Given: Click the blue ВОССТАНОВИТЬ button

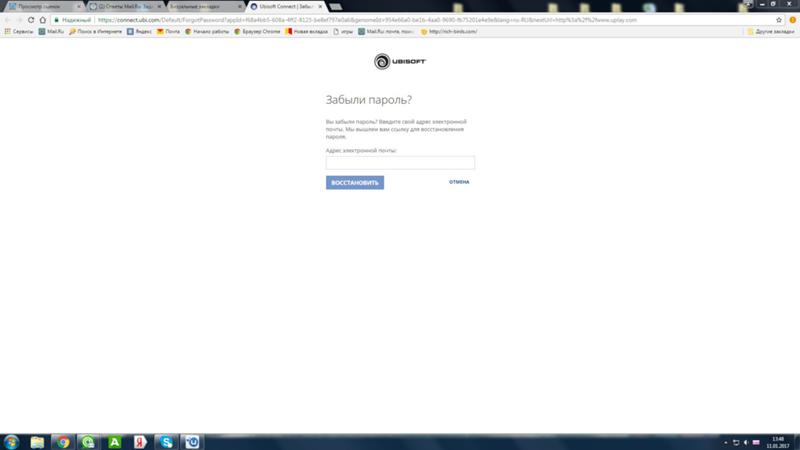Looking at the screenshot, I should [355, 183].
